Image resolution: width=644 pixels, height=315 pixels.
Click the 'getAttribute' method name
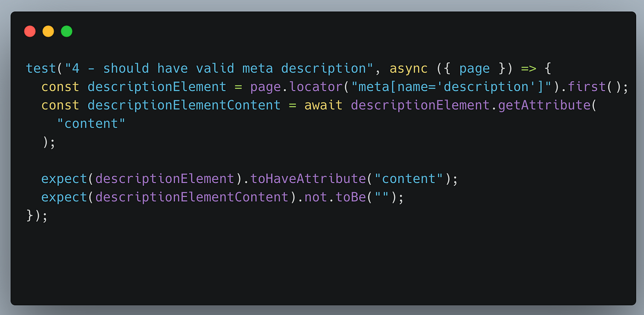544,105
